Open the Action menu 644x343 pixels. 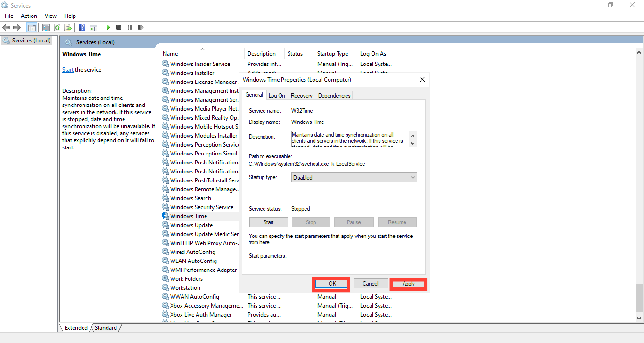coord(29,16)
